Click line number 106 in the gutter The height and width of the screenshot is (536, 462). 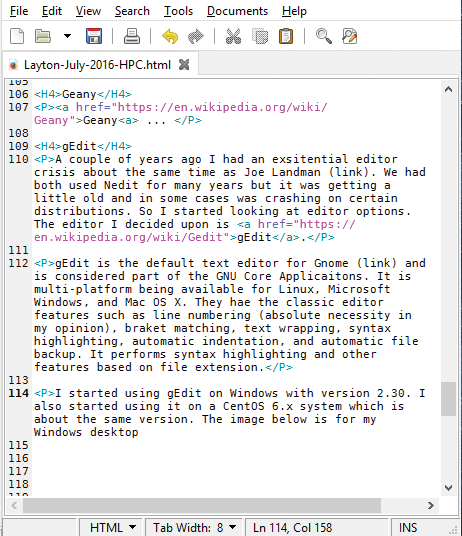pos(18,94)
